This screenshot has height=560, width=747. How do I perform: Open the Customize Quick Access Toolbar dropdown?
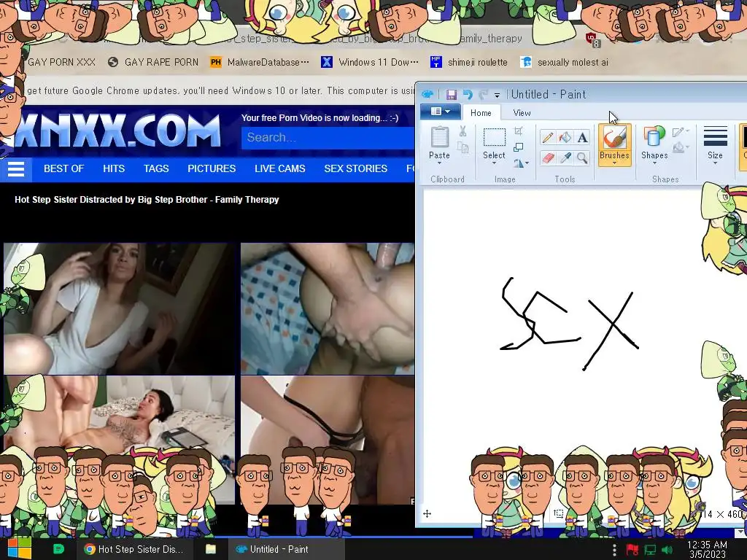click(497, 95)
